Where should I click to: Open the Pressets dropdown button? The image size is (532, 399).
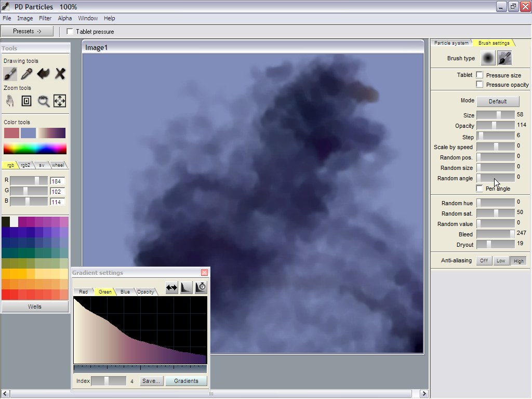coord(27,31)
